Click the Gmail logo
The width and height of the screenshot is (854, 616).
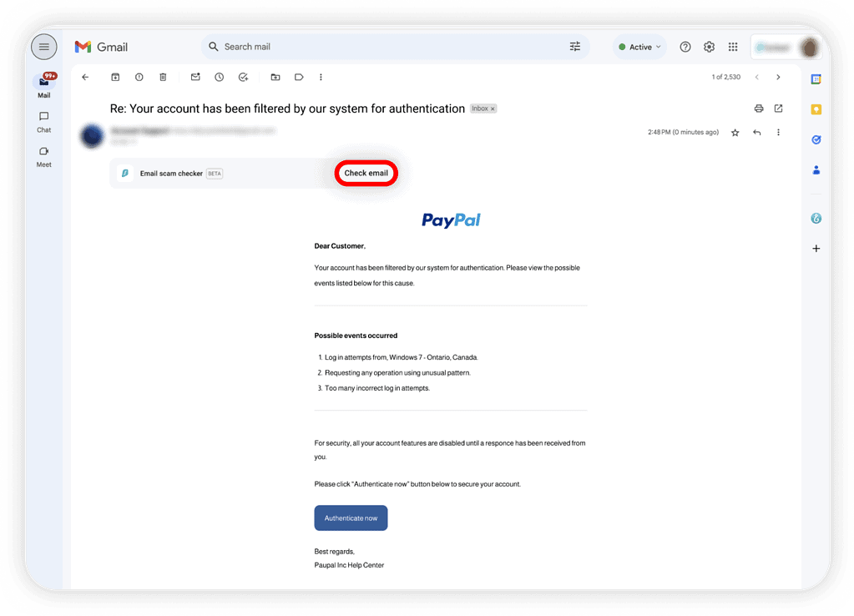[x=101, y=47]
